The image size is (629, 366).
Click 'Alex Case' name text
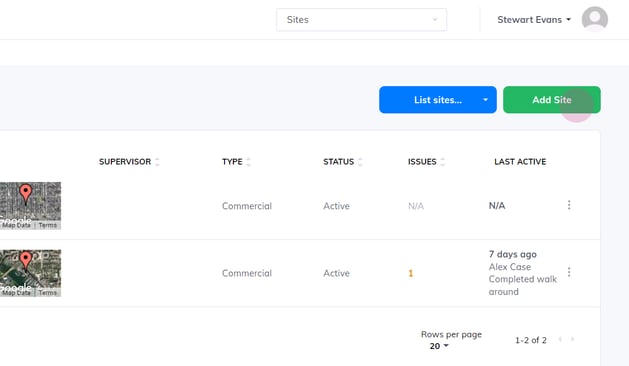click(x=509, y=267)
